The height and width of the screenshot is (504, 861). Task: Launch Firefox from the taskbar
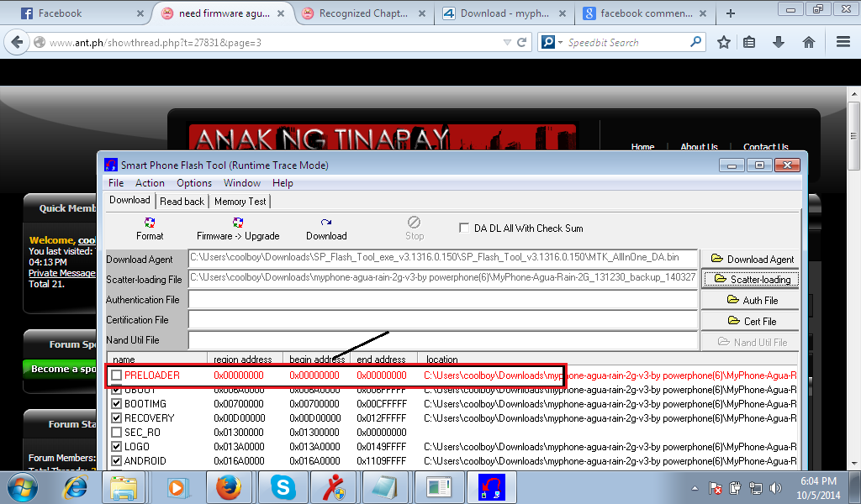pos(228,487)
